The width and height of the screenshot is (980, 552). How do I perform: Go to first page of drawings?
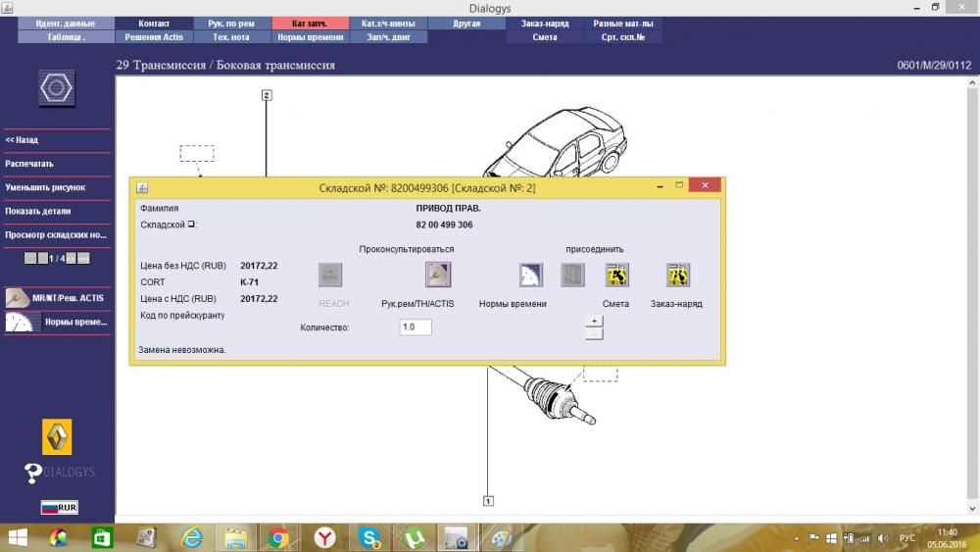click(30, 258)
